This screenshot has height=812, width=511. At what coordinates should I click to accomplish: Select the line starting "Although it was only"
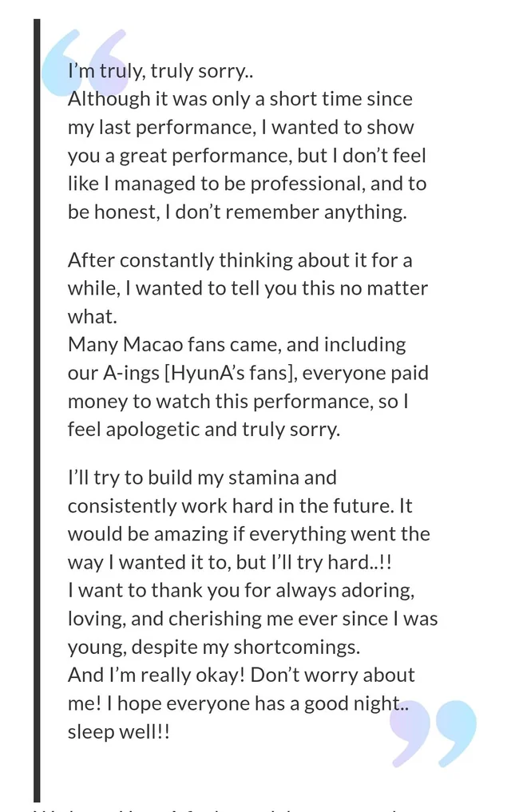[x=240, y=99]
